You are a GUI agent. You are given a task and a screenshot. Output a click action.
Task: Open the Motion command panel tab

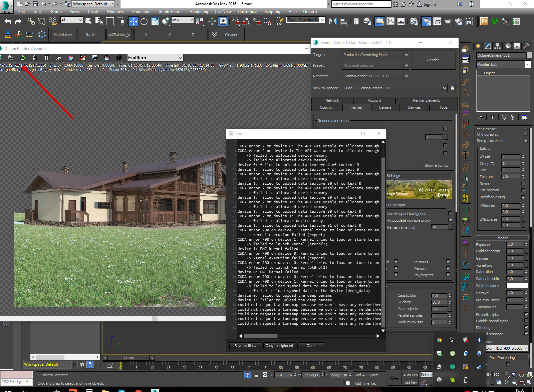(x=507, y=46)
